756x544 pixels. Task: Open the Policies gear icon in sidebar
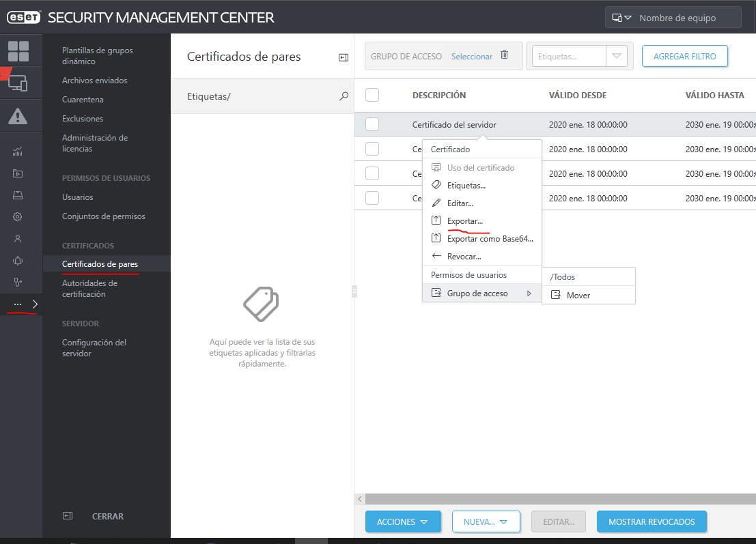[x=18, y=217]
